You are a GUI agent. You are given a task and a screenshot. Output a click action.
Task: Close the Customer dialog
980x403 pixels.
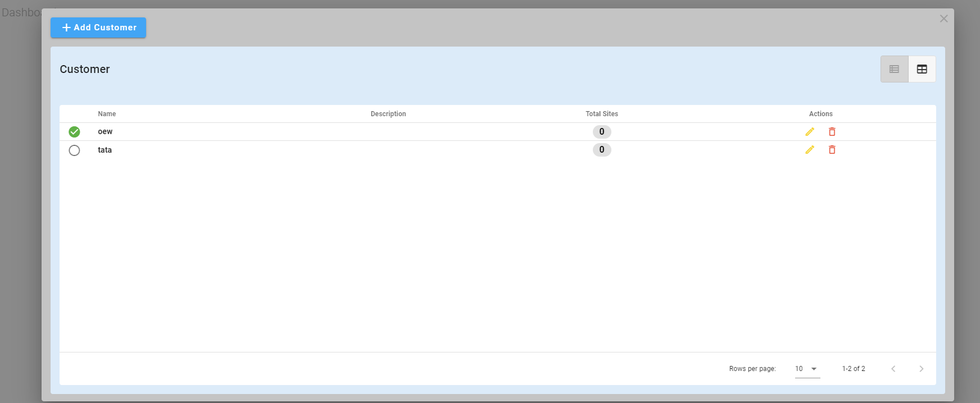click(x=943, y=19)
